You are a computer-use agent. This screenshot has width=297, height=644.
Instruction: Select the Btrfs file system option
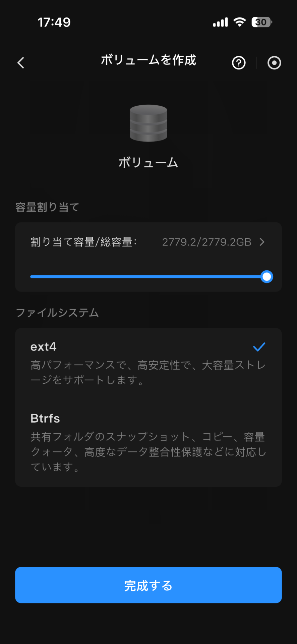coord(45,419)
